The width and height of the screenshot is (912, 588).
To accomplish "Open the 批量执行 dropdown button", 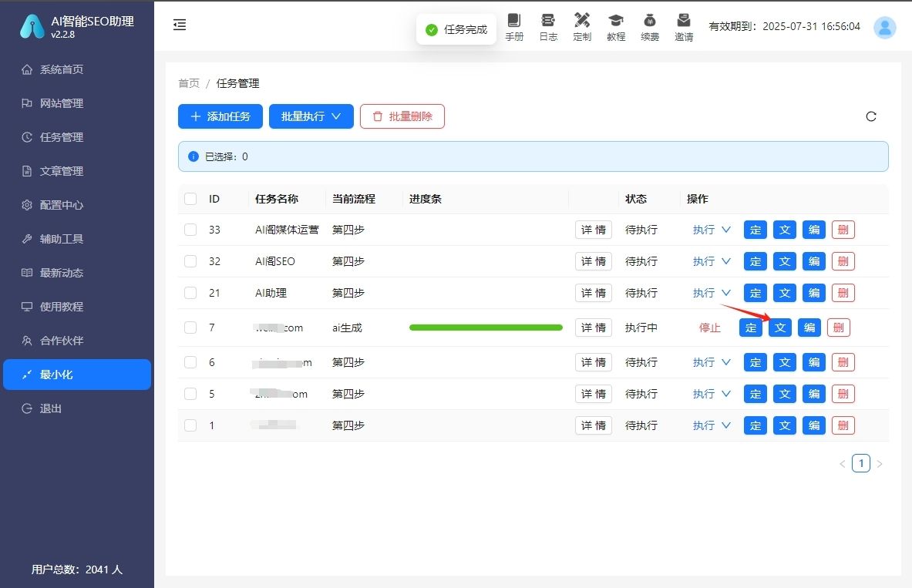I will (x=311, y=116).
